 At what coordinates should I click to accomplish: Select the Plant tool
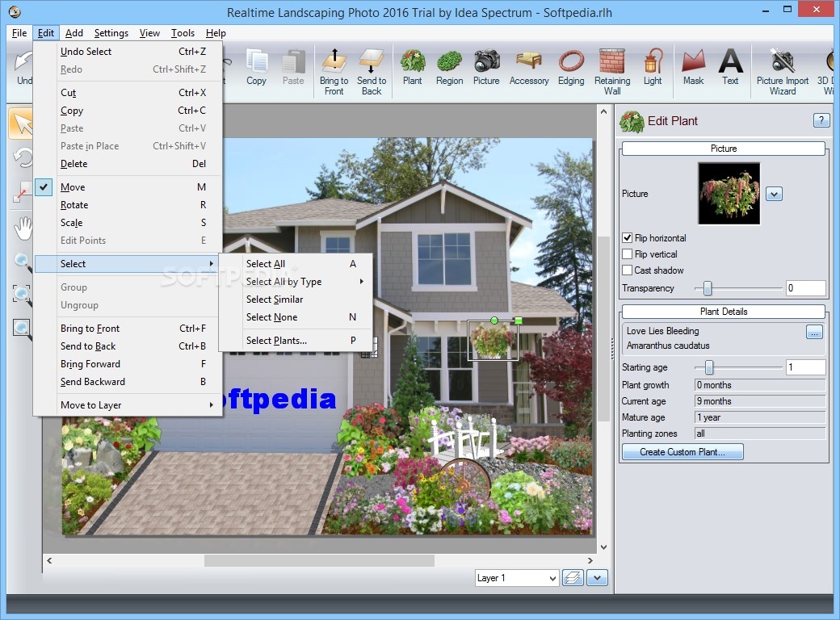coord(412,68)
